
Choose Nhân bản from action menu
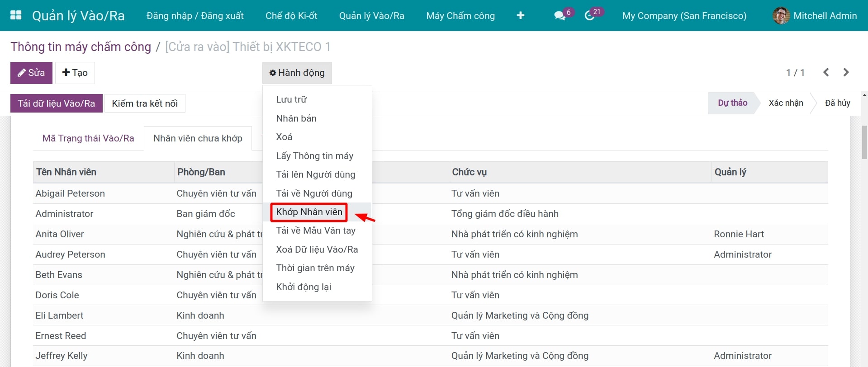pos(317,118)
